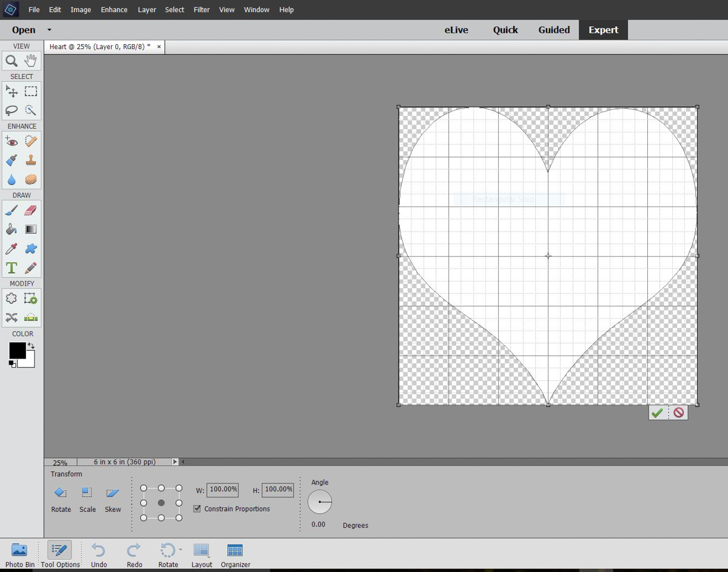Set reference point to top-left
728x572 pixels.
[144, 488]
